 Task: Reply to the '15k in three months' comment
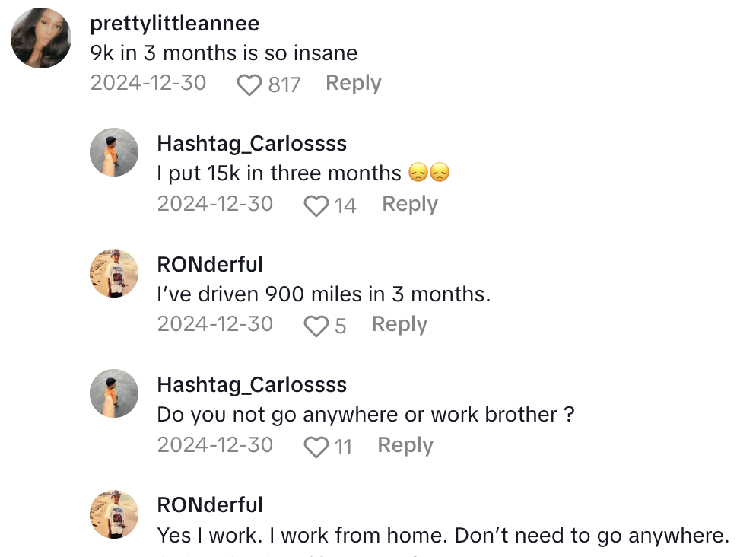click(409, 204)
